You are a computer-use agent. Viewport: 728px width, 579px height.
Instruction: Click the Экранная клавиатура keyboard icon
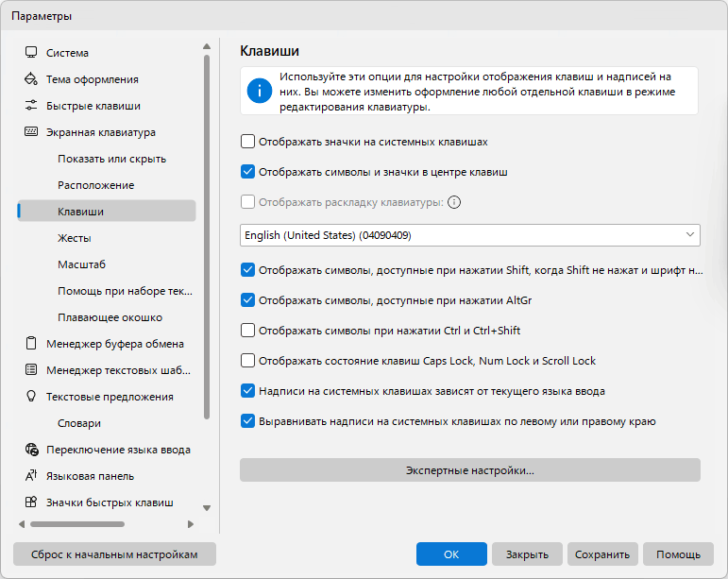tap(31, 132)
